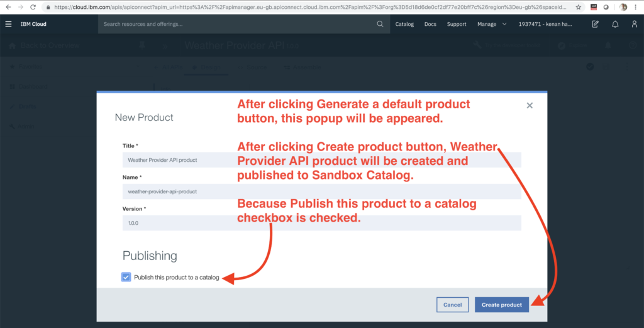
Task: Click the Create product button
Action: [501, 305]
